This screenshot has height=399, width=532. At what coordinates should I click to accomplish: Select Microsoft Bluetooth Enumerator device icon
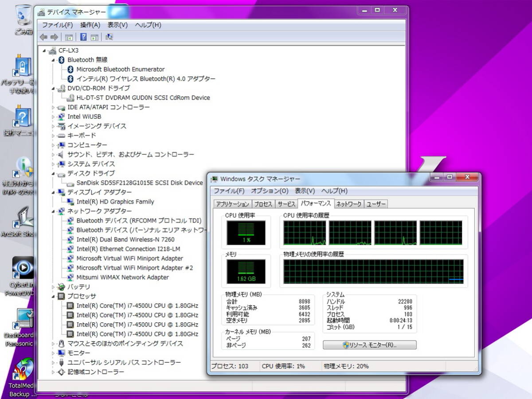point(70,69)
